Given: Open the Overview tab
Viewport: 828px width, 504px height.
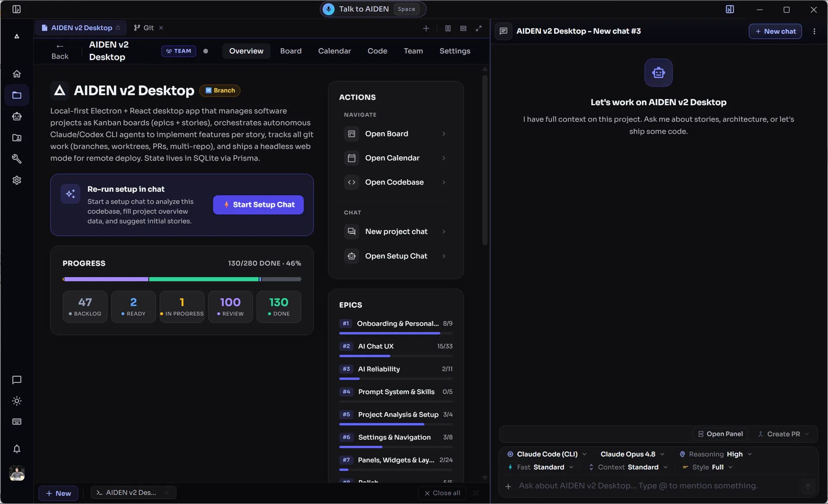Looking at the screenshot, I should (x=246, y=51).
